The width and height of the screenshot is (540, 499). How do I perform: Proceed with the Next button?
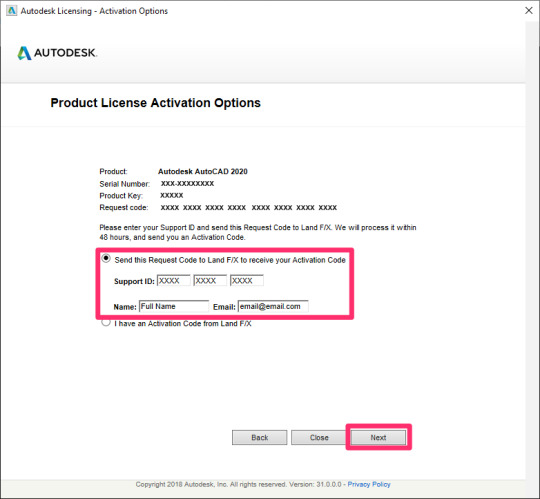point(378,437)
